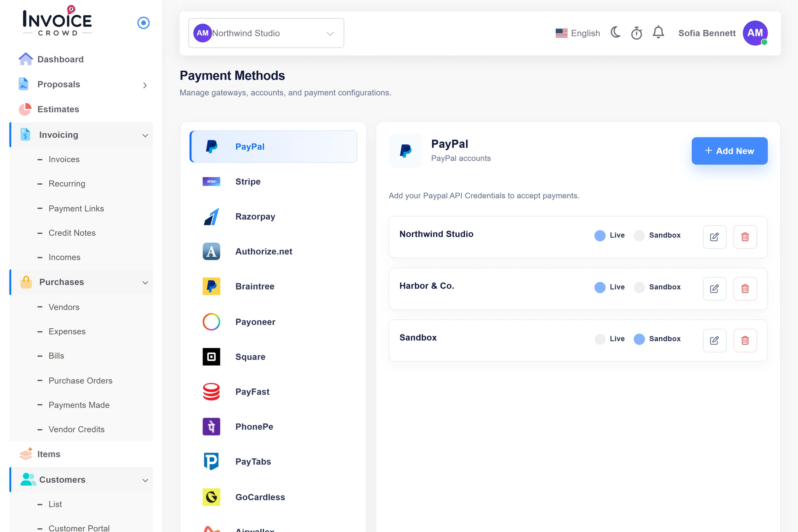Viewport: 798px width, 532px height.
Task: Delete the Northwind Studio account
Action: tap(745, 237)
